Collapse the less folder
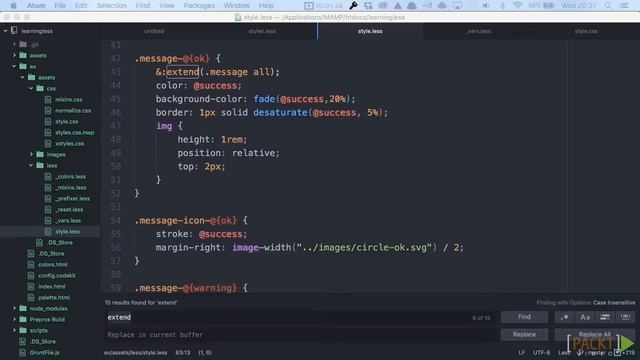Viewport: 640px width, 360px height. pos(31,165)
